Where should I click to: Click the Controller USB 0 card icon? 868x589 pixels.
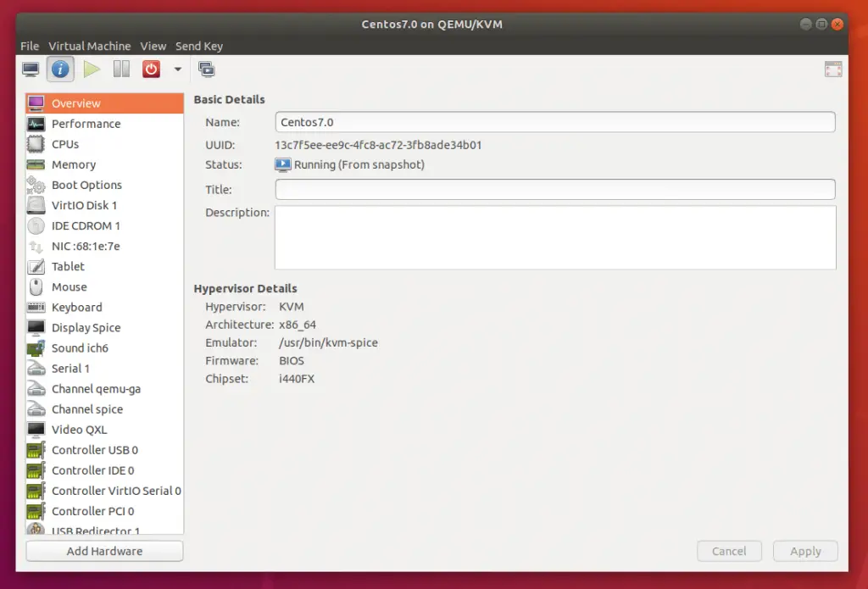pos(36,450)
